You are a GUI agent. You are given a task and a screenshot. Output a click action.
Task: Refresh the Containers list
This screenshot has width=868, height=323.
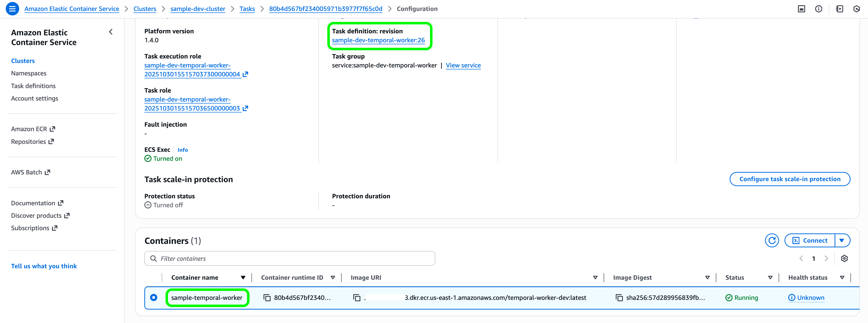(772, 240)
